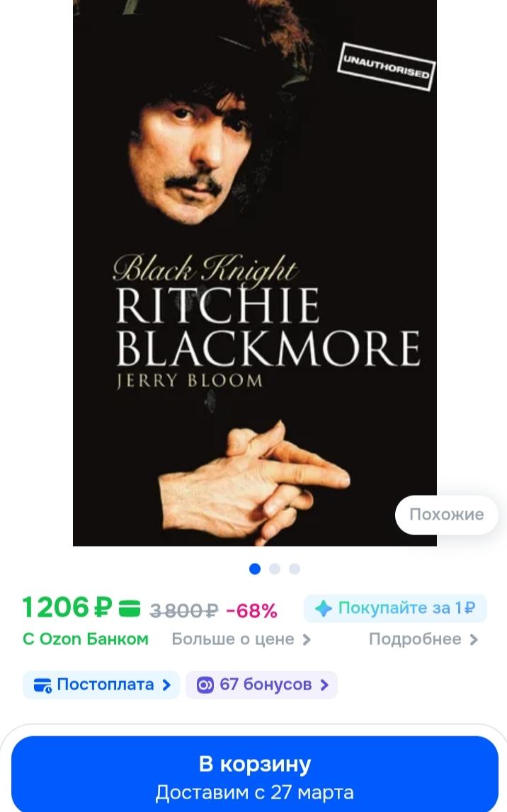Open the 67 бонусов chevron arrow
The image size is (507, 812).
pos(324,685)
